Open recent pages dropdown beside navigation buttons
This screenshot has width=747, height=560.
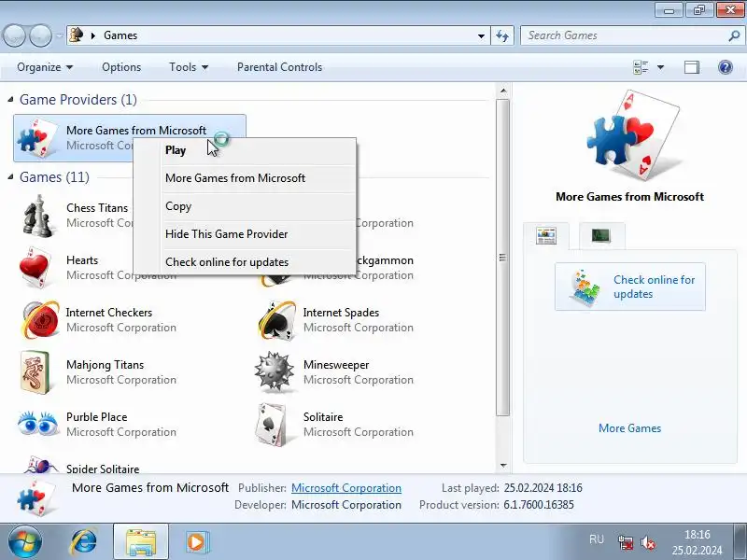[x=59, y=35]
